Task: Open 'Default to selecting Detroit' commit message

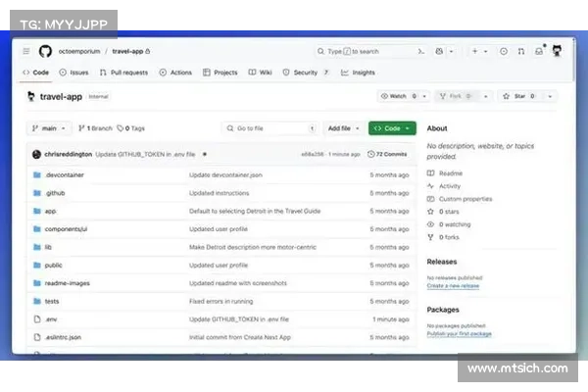Action: tap(255, 212)
